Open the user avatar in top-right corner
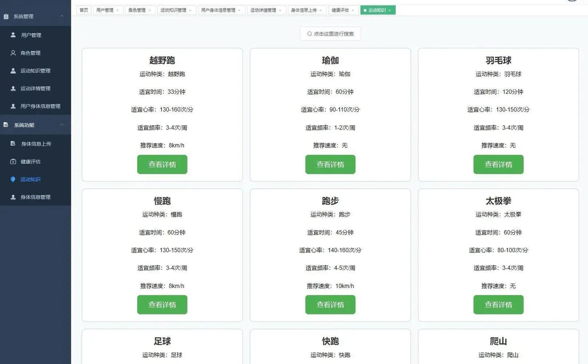Viewport: 588px width, 364px height. pyautogui.click(x=572, y=2)
